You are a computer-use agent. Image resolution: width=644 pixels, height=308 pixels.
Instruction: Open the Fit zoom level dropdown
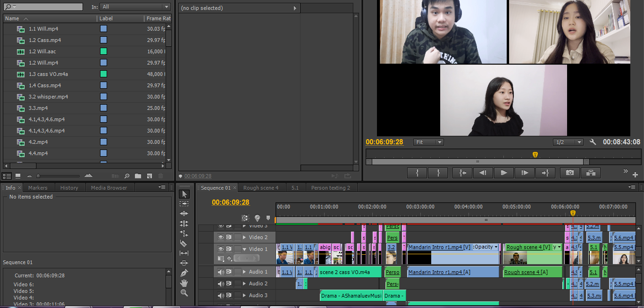[428, 142]
